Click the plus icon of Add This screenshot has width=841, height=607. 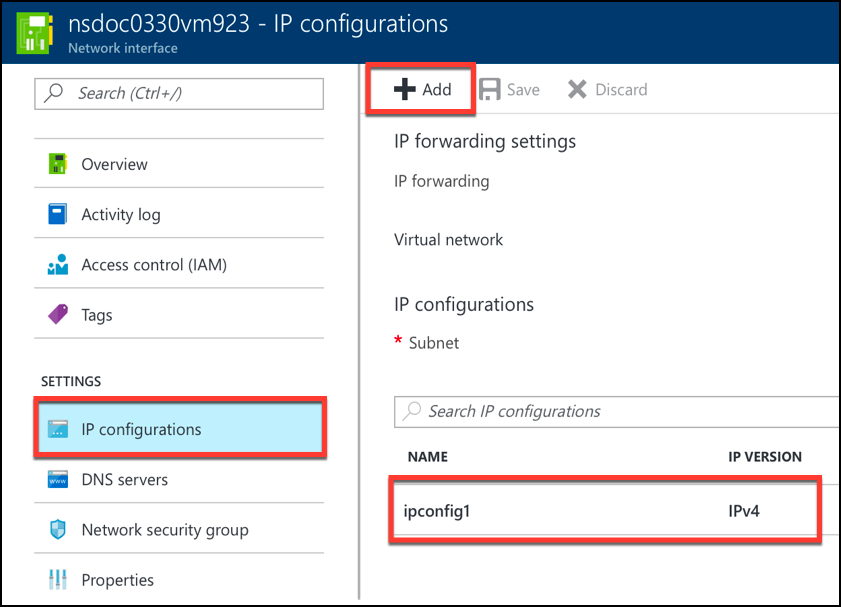(x=404, y=89)
